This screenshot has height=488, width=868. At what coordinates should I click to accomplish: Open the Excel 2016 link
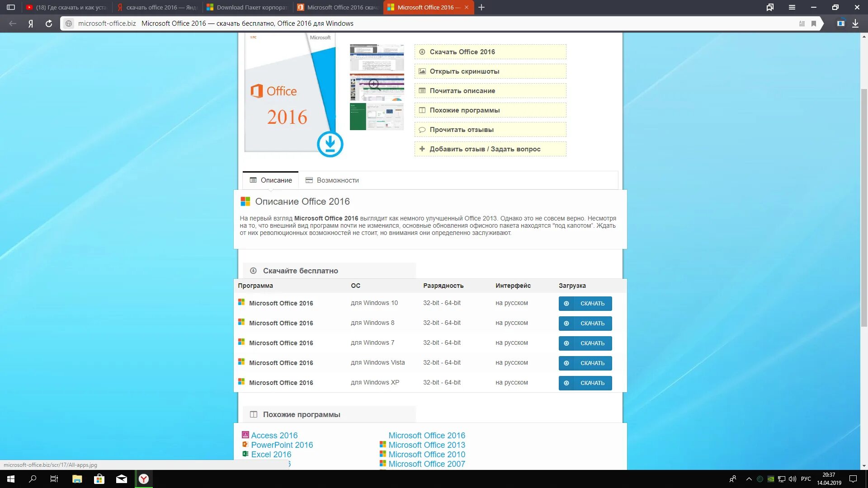point(271,455)
